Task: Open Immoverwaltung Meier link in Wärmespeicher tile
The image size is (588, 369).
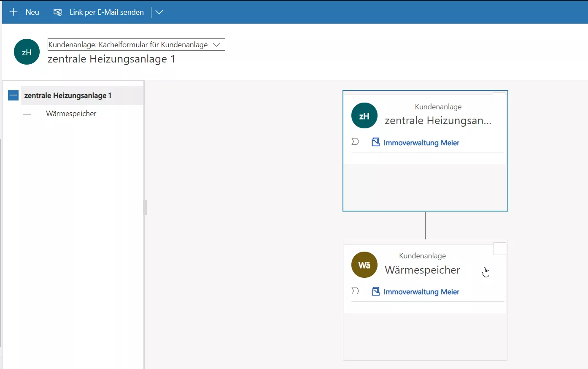Action: 421,292
